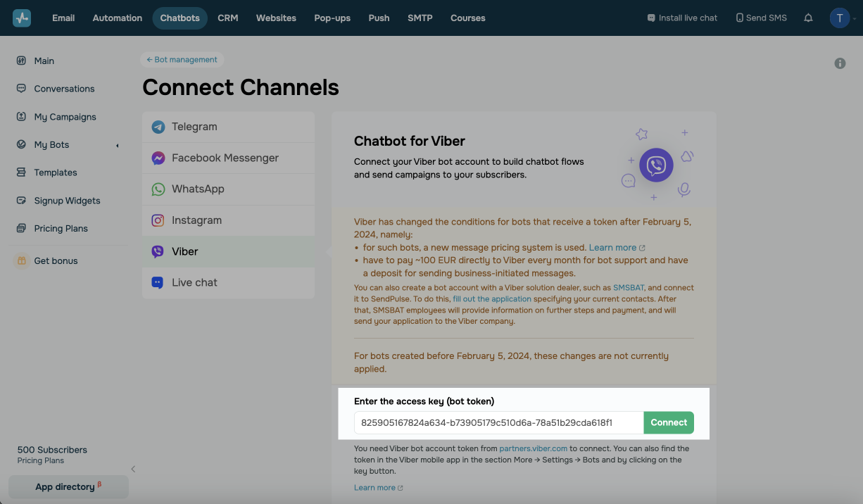Switch to the CRM tab
This screenshot has width=863, height=504.
tap(227, 18)
